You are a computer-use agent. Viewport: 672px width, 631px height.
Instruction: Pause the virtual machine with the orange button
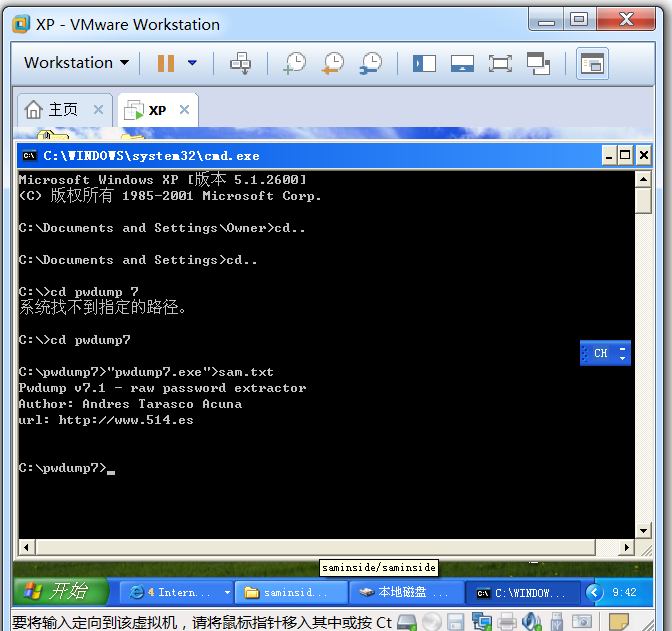[x=166, y=63]
